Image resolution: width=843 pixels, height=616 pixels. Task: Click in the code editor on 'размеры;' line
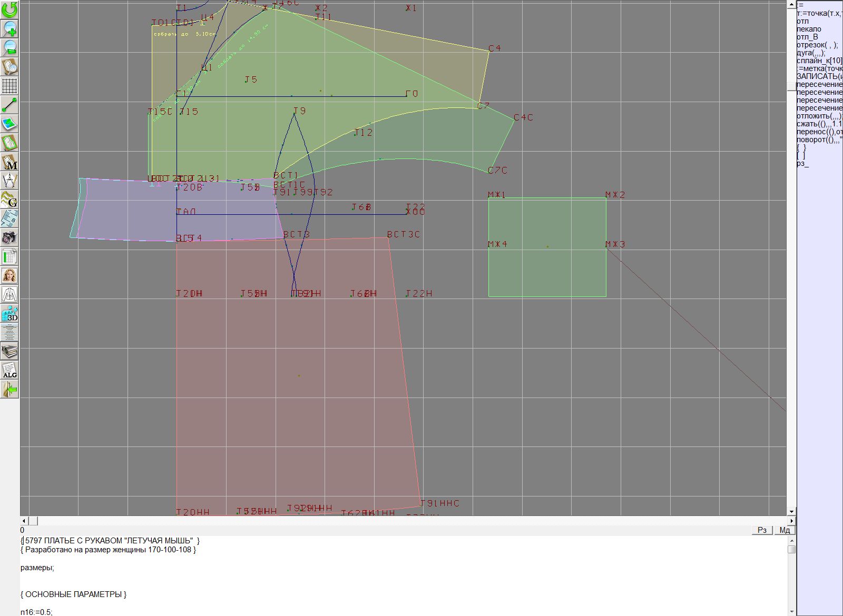coord(37,568)
